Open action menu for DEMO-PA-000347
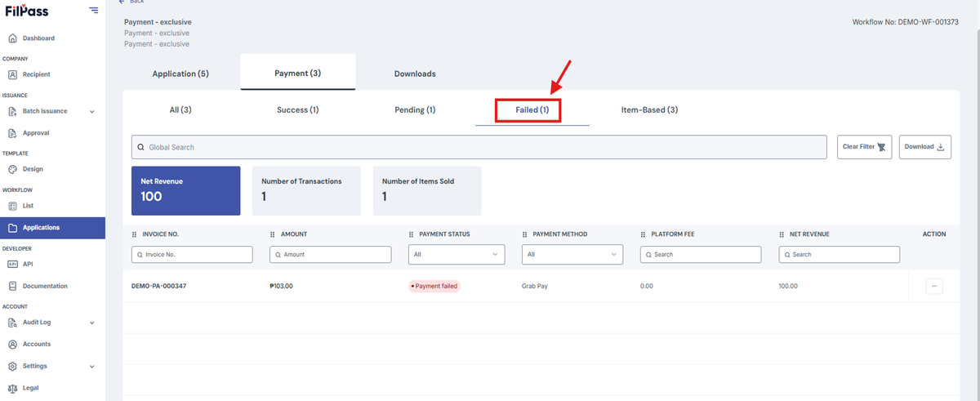 coord(934,286)
